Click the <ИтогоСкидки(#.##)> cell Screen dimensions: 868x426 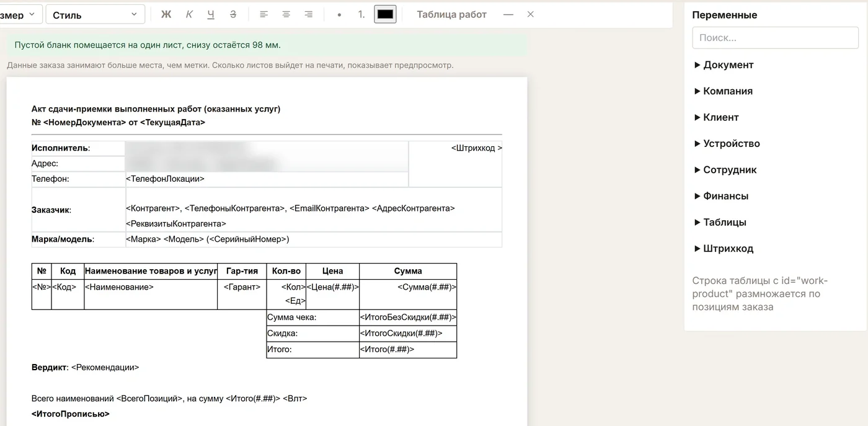[x=408, y=334]
